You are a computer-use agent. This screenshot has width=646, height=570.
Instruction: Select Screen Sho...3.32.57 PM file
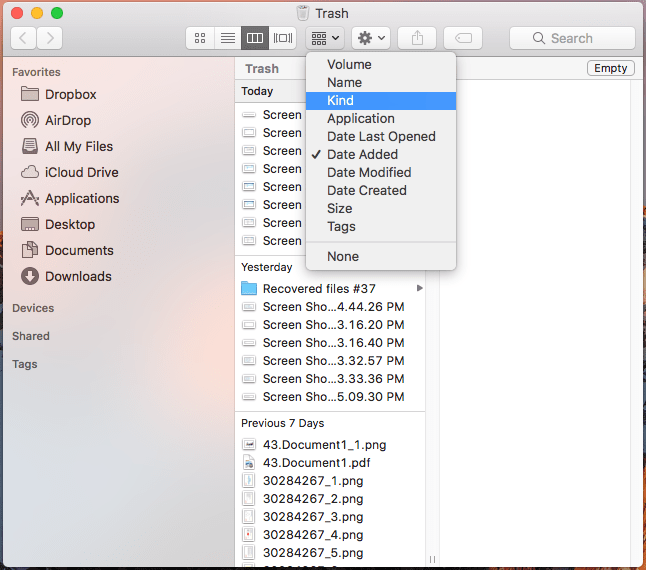pyautogui.click(x=332, y=361)
